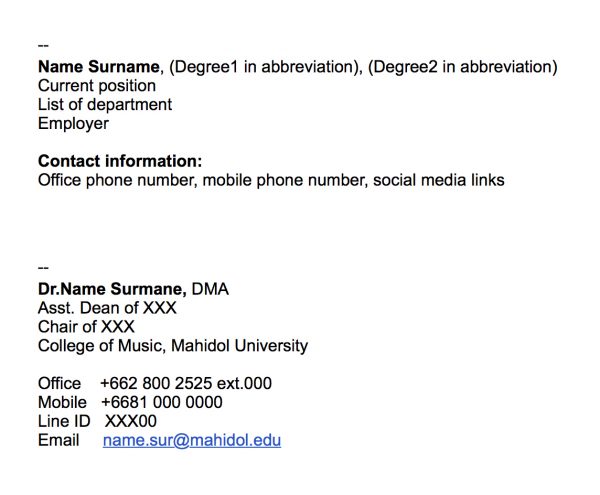Screen dimensions: 600x495
Task: Open the name.sur@mahidol.edu email link
Action: point(192,440)
